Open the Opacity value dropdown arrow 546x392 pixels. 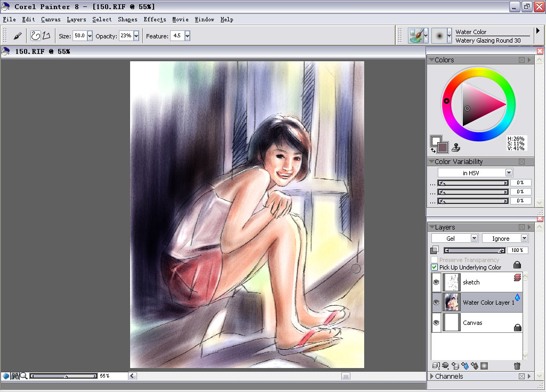pyautogui.click(x=136, y=36)
